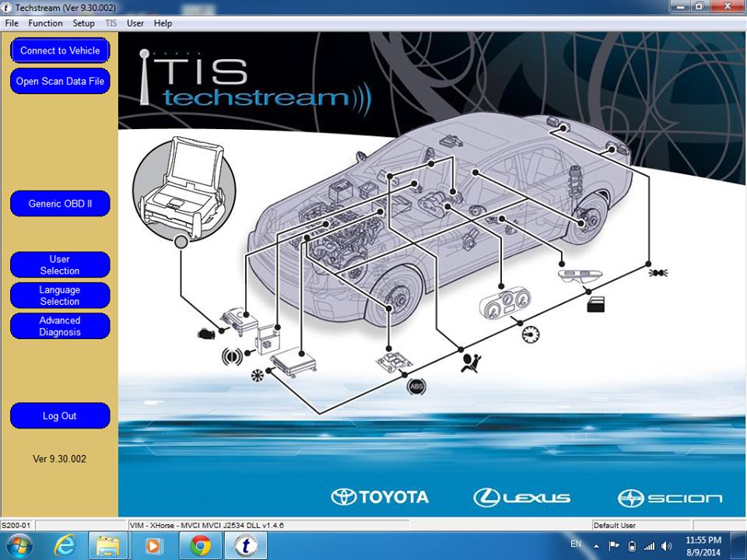This screenshot has width=747, height=560.
Task: Open File Explorer from taskbar
Action: (x=109, y=546)
